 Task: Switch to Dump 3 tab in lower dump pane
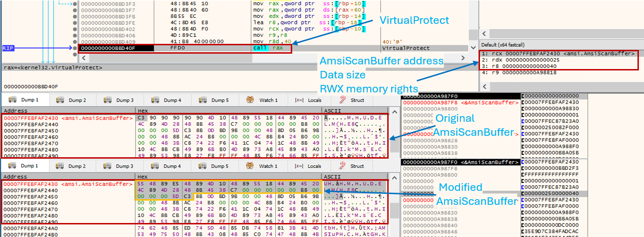tap(119, 166)
